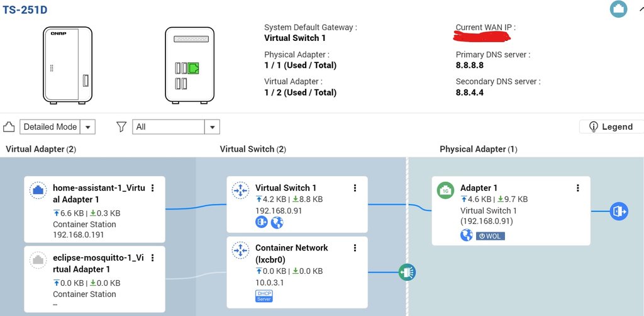Click the WOL badge on Adapter 1
The image size is (644, 316).
[x=491, y=236]
